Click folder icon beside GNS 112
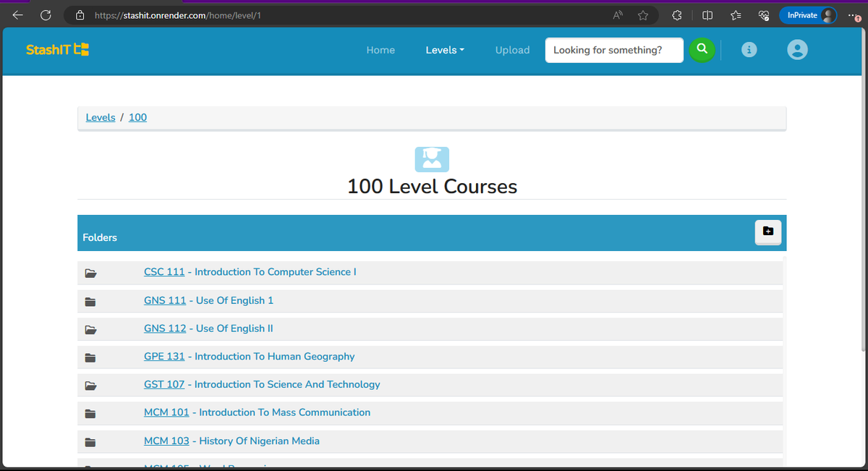 (x=90, y=329)
